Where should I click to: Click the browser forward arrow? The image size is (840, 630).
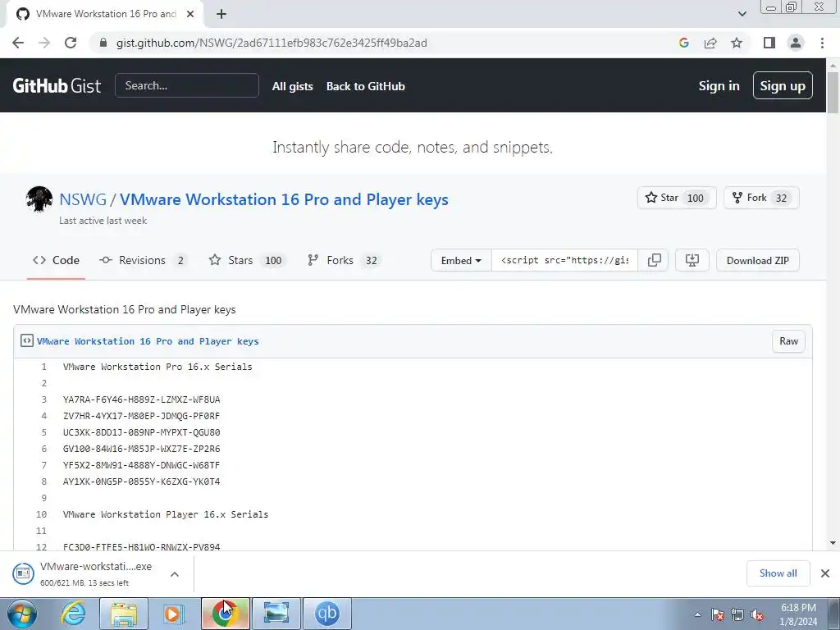pyautogui.click(x=44, y=43)
